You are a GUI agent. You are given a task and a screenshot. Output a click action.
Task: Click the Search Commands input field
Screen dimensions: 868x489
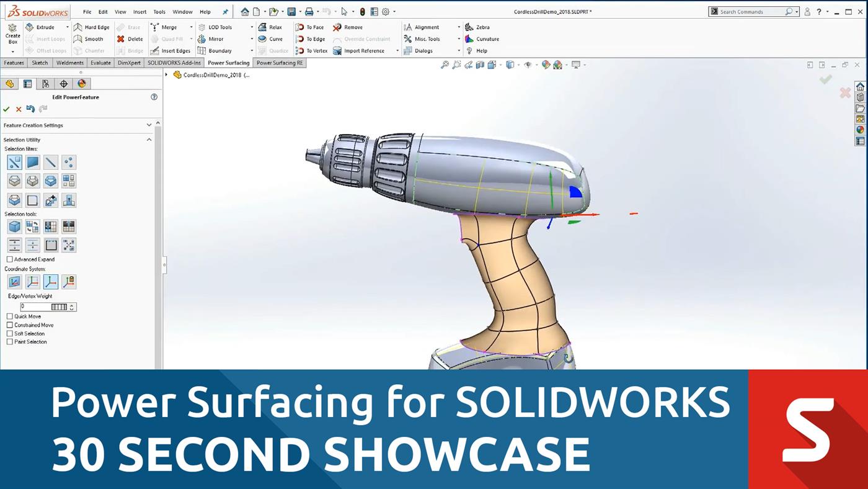(750, 12)
